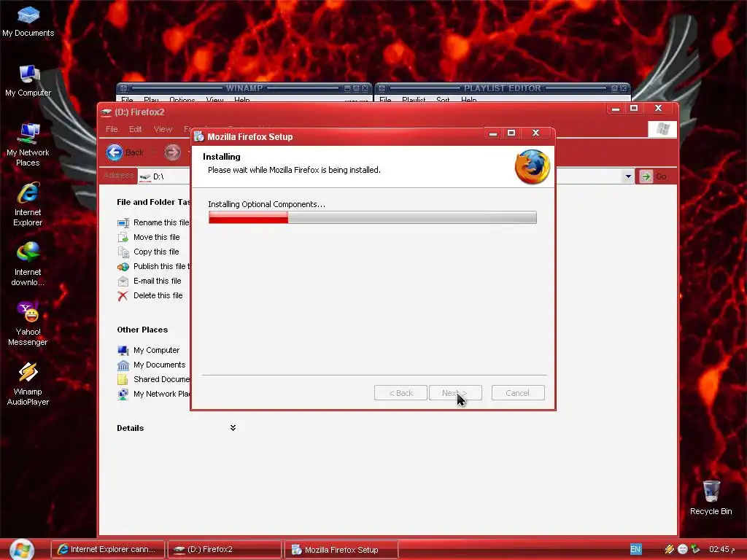Switch to Mozilla Firefox Setup taskbar button
747x560 pixels.
tap(341, 550)
